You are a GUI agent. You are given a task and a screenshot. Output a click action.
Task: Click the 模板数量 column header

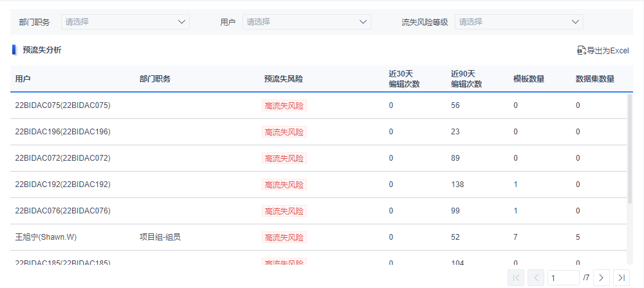[x=529, y=79]
